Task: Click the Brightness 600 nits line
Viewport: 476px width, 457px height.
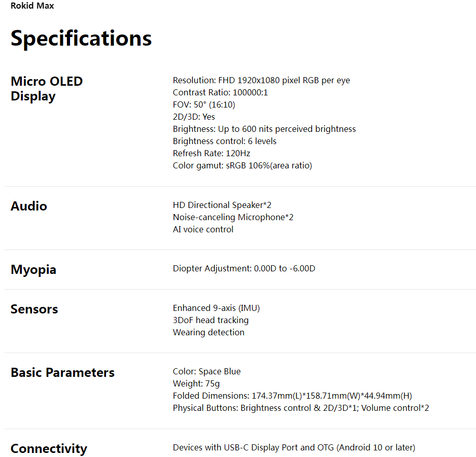Action: [x=264, y=129]
